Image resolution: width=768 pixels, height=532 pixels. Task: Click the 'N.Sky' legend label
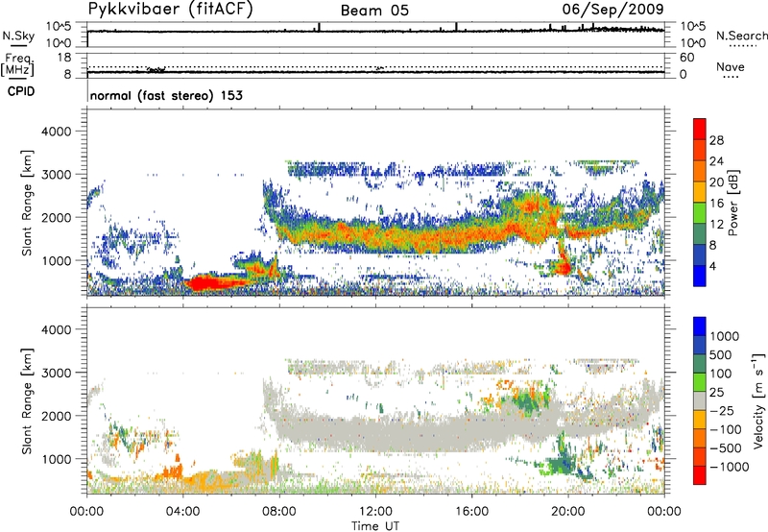pos(18,36)
